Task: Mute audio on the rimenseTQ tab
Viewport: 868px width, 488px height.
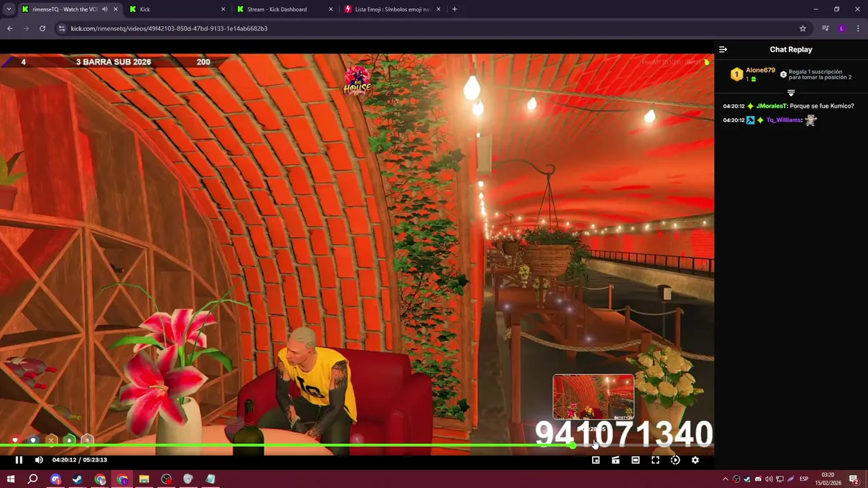Action: (x=104, y=9)
